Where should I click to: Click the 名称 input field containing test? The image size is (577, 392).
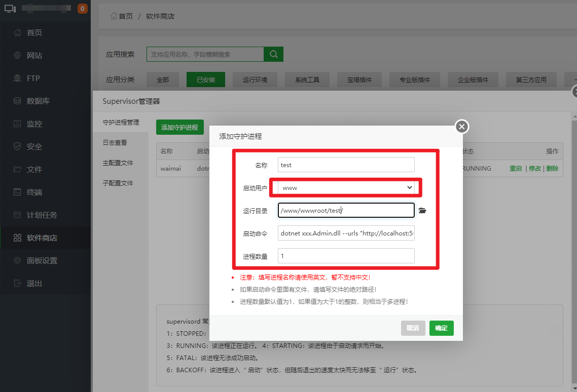(x=346, y=165)
